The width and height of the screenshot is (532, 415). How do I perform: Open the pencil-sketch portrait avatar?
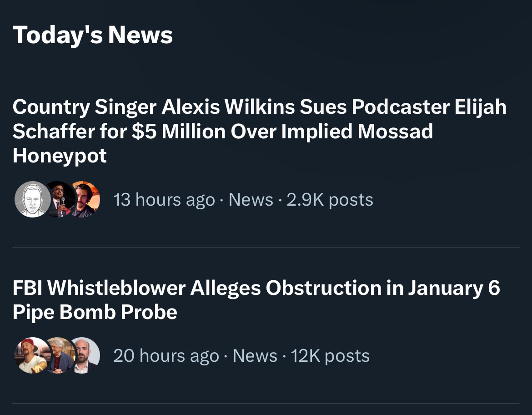pos(32,199)
